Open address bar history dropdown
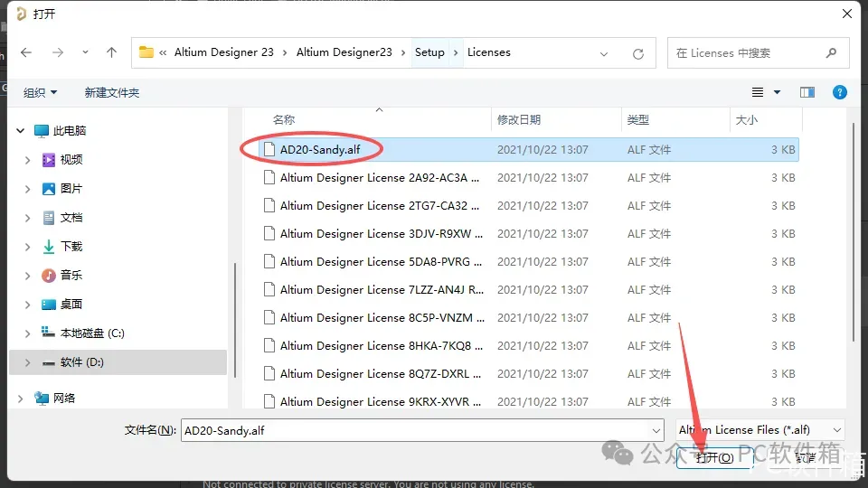The height and width of the screenshot is (488, 868). click(604, 53)
